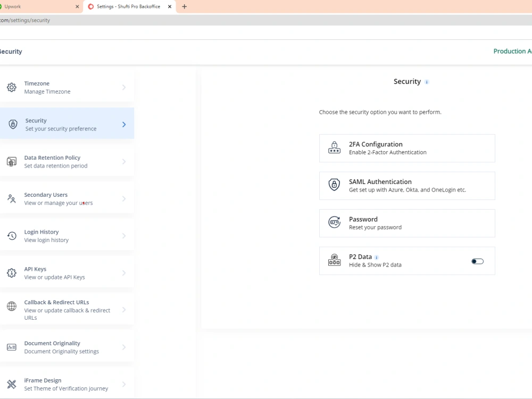
Task: Click the Data Retention Policy icon
Action: tap(12, 162)
